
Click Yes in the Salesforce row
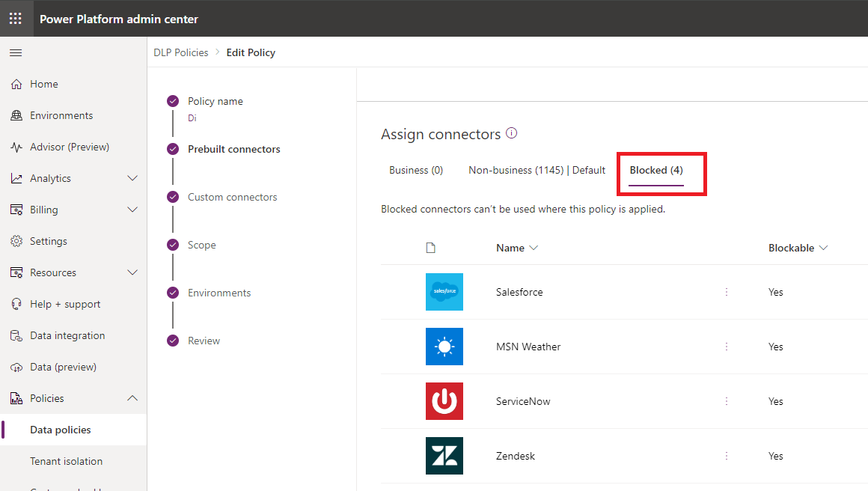775,292
